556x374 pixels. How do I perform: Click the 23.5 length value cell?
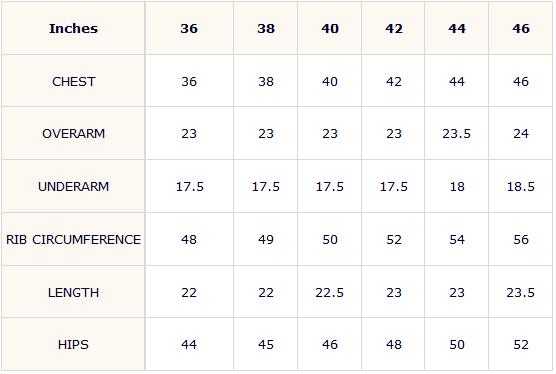521,292
